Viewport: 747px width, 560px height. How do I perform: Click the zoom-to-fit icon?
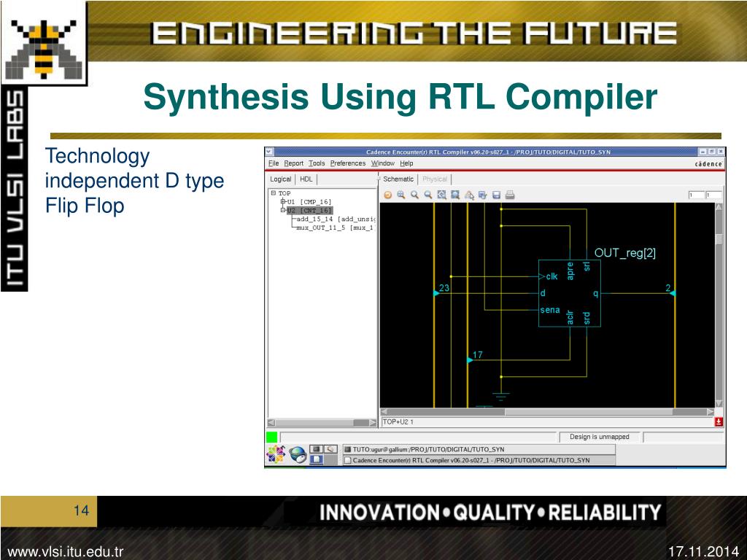tap(442, 195)
